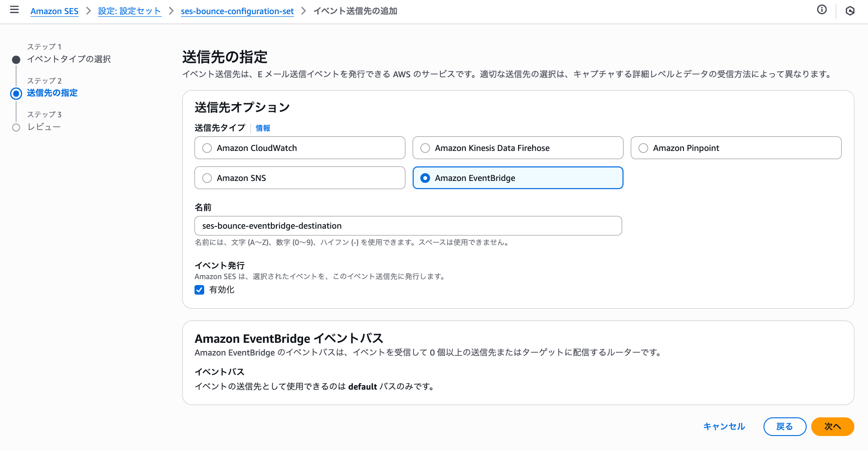Open ses-bounce-configuration-set breadcrumb link
This screenshot has width=868, height=451.
point(237,11)
